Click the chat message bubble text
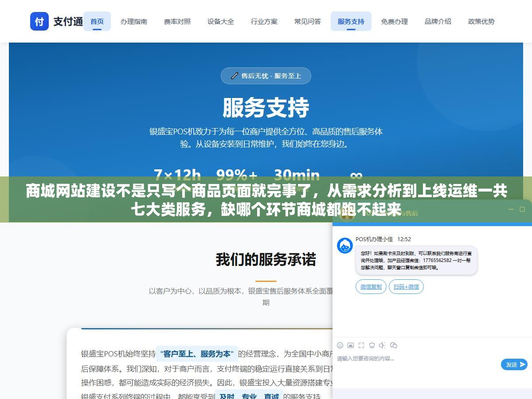The width and height of the screenshot is (532, 399). click(x=416, y=260)
